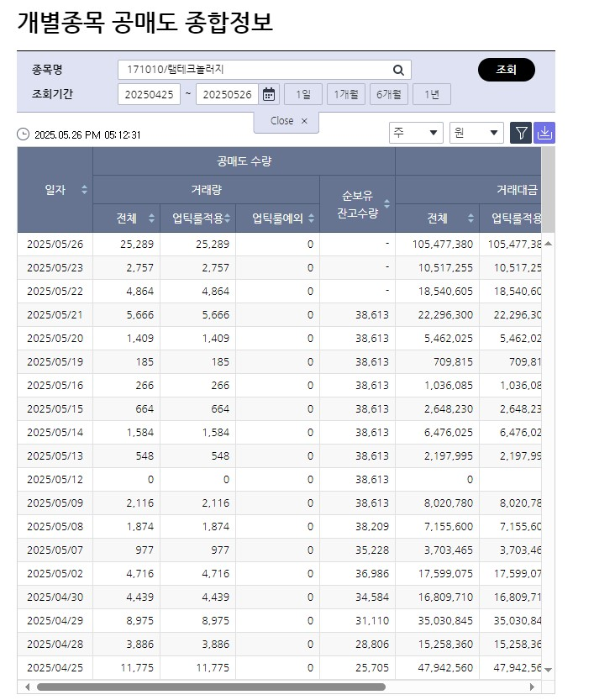Click balance value 38,209

click(371, 527)
